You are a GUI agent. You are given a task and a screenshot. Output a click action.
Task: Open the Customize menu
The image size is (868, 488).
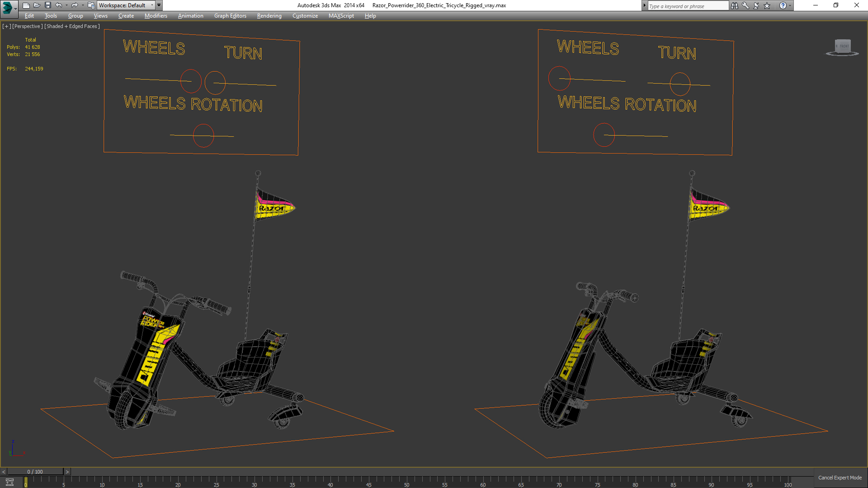305,16
